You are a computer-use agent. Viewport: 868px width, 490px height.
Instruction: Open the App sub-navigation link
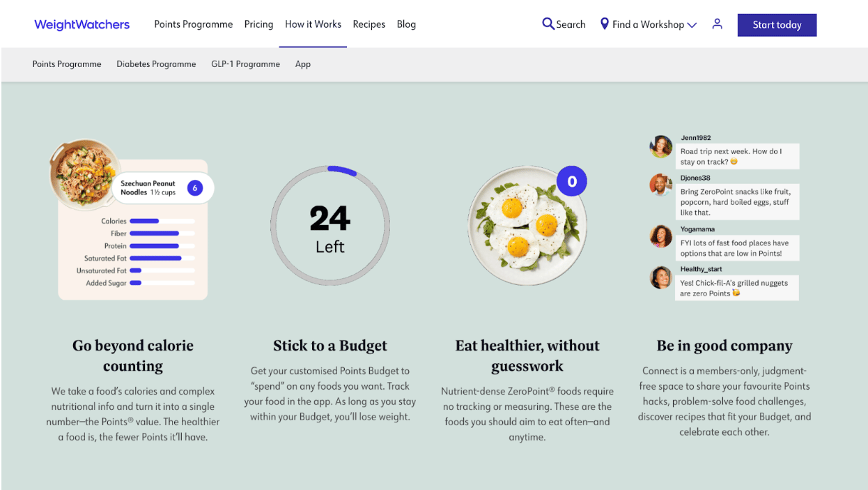coord(303,64)
